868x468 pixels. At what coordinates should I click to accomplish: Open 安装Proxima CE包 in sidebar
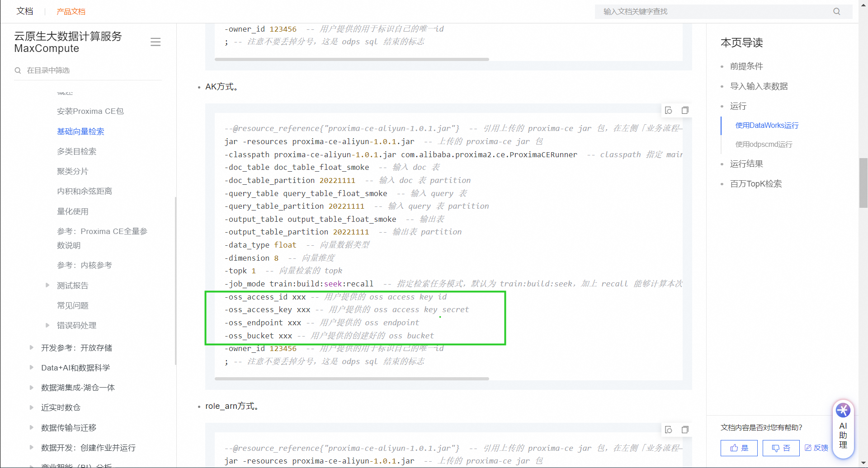(x=90, y=111)
